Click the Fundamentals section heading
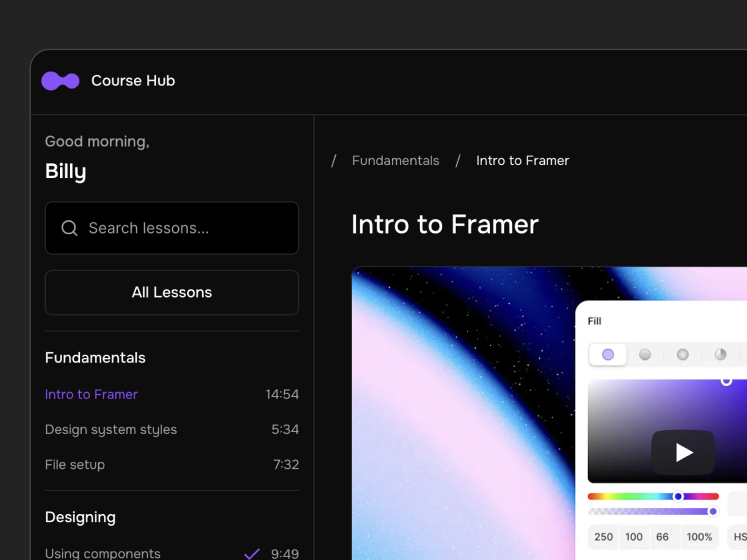 [x=95, y=358]
